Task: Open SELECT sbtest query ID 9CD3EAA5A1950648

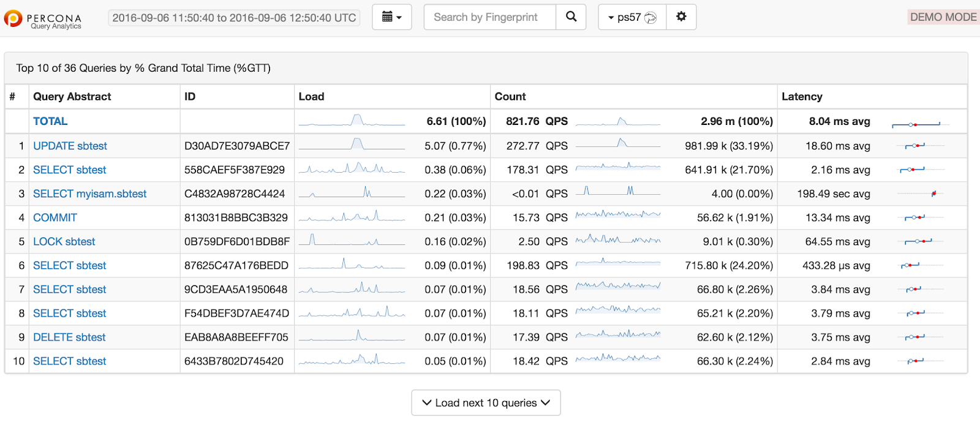Action: (69, 289)
